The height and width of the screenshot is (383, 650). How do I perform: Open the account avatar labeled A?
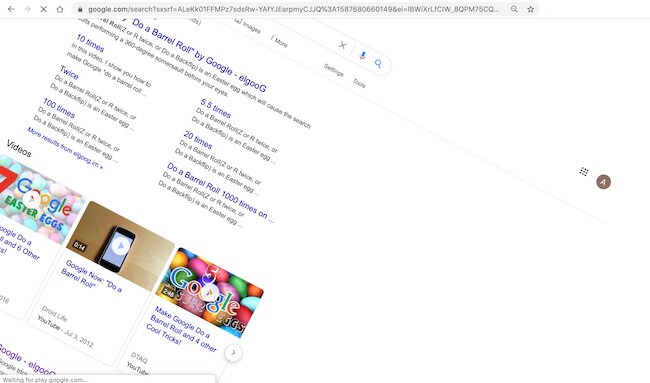(603, 182)
